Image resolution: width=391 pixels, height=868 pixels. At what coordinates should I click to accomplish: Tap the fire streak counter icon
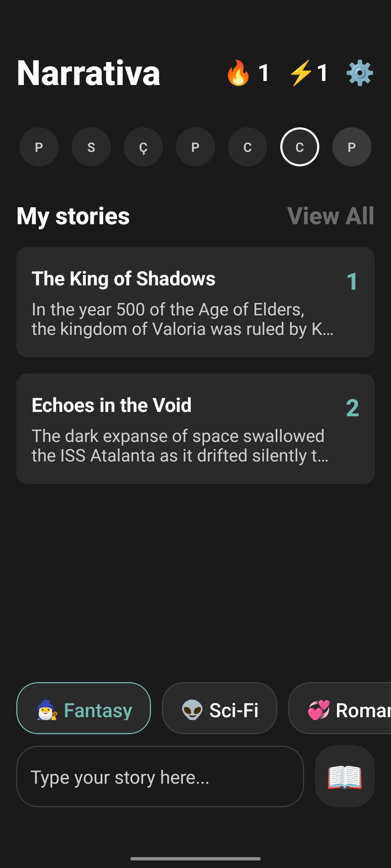[238, 73]
